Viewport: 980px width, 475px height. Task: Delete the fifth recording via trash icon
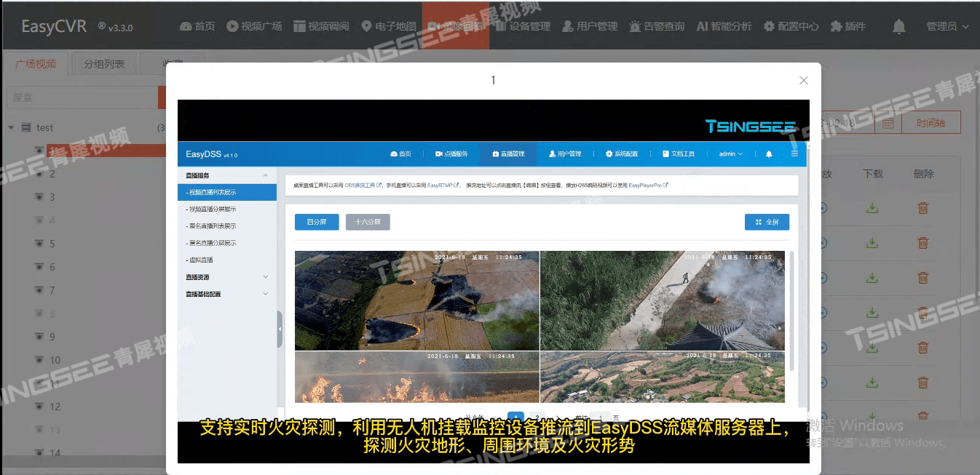923,348
